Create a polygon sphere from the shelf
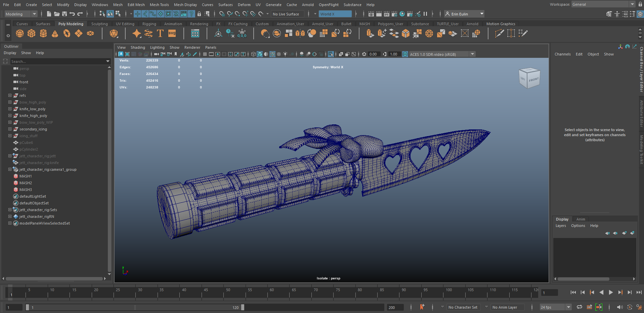The height and width of the screenshot is (313, 644). point(20,34)
